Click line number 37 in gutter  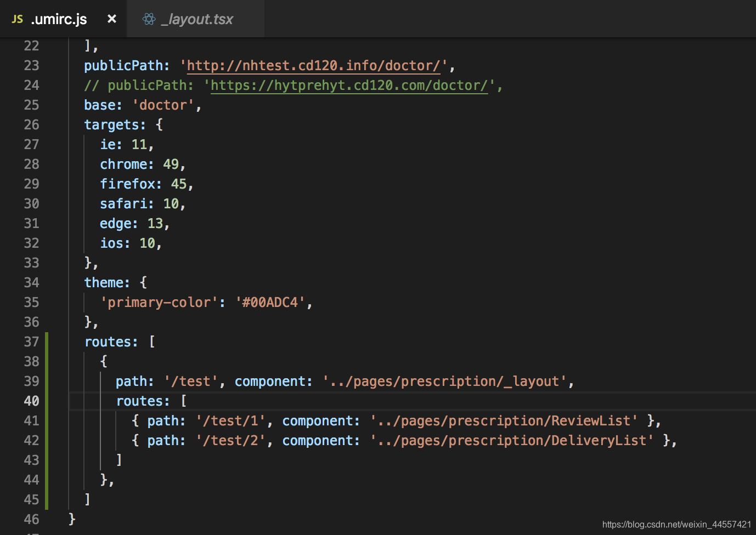tap(31, 342)
